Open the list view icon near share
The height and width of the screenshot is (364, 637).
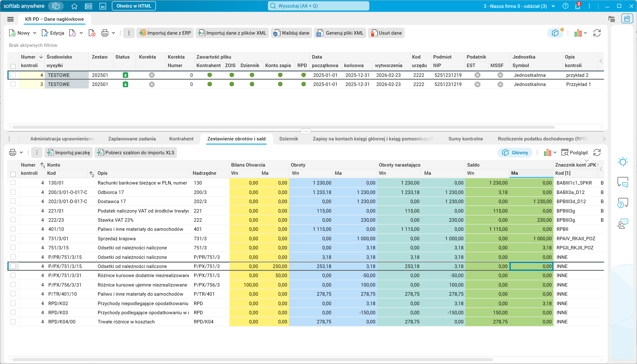tap(611, 19)
